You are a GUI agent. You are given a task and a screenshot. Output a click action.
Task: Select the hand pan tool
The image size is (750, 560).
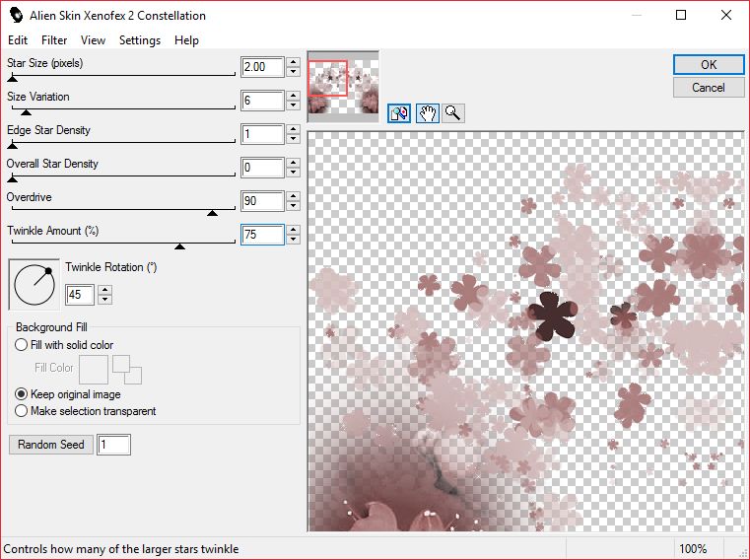(x=427, y=113)
